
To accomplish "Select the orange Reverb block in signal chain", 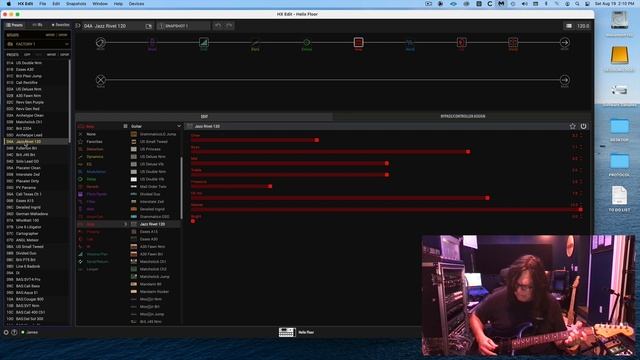I will coord(513,42).
